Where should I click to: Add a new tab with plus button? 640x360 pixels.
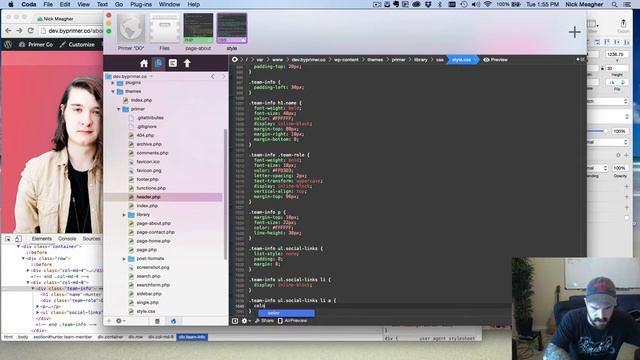(x=574, y=32)
